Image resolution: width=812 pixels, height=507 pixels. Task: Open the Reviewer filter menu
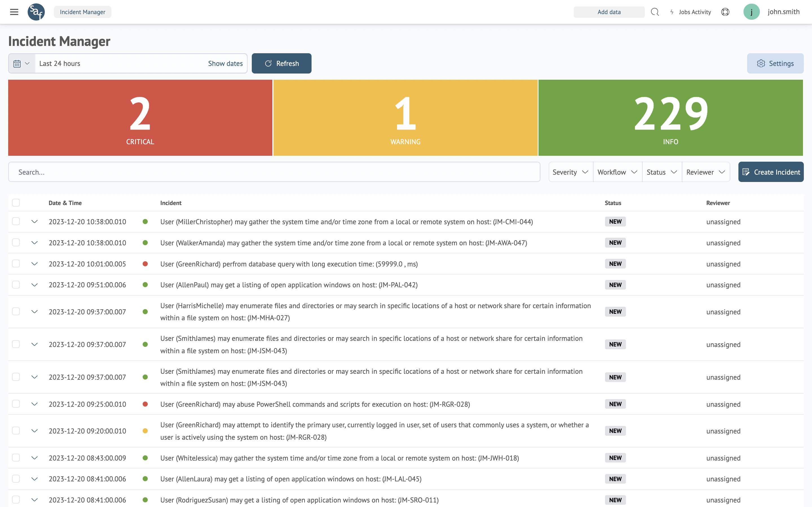tap(706, 172)
